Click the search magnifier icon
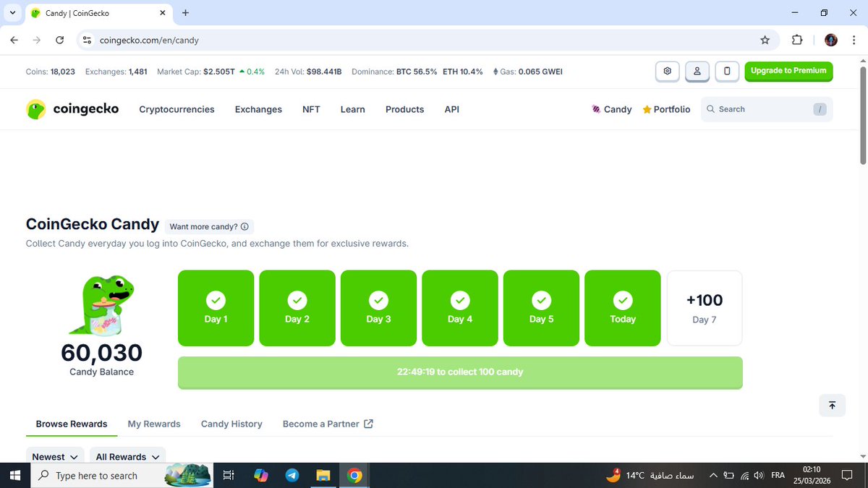The image size is (868, 488). [711, 109]
